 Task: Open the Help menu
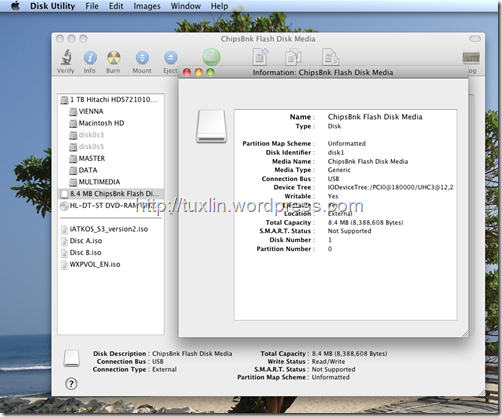(219, 6)
